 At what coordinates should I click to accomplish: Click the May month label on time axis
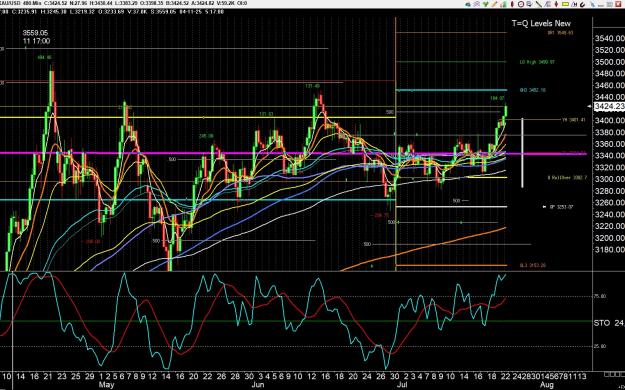(x=106, y=385)
